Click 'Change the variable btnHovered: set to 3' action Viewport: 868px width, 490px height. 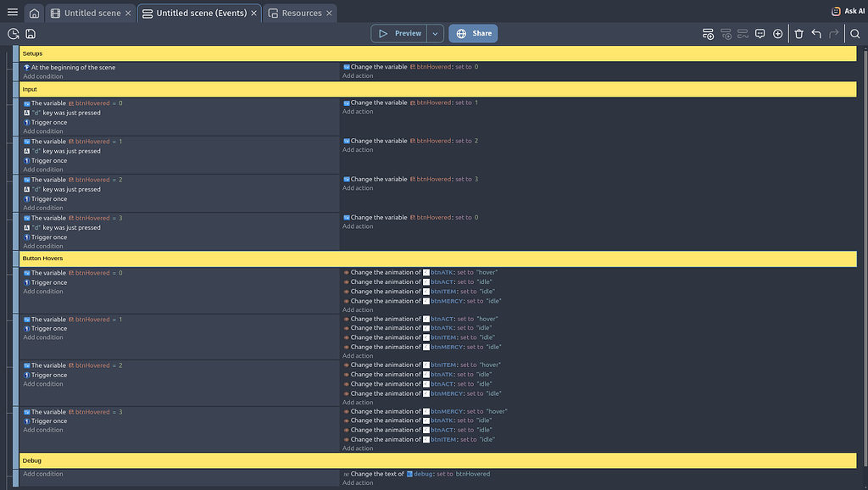tap(410, 180)
